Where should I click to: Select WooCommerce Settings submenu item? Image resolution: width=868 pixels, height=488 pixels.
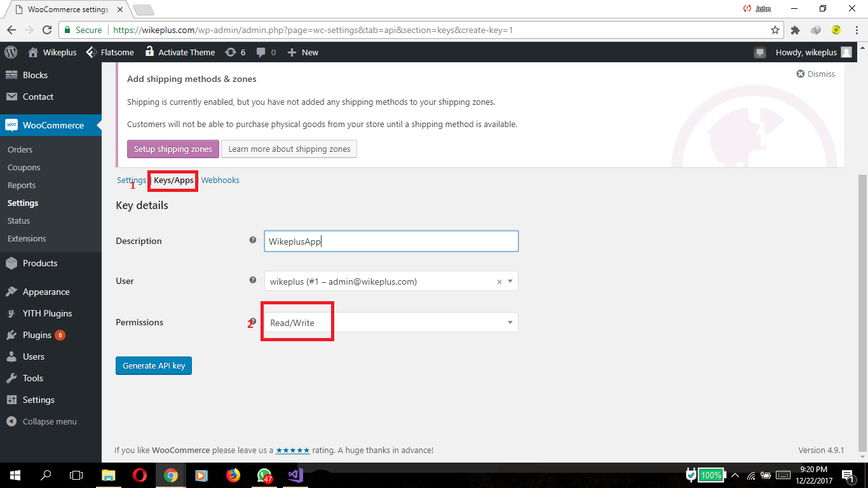(23, 203)
